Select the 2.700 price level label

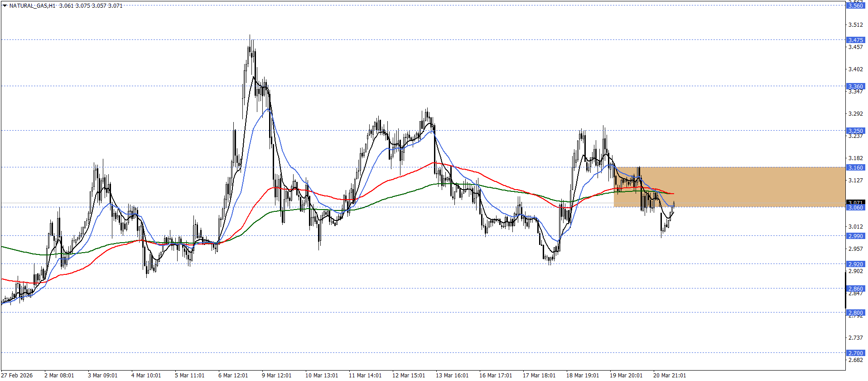click(855, 353)
